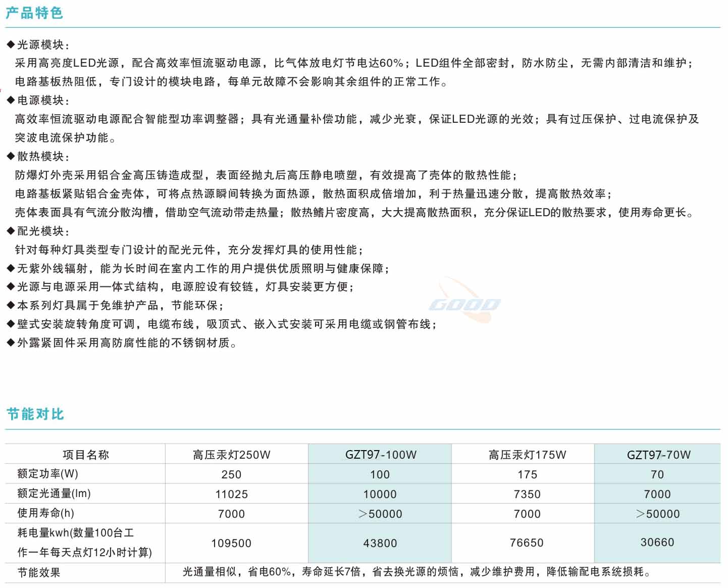The width and height of the screenshot is (728, 588).
Task: Select the 散热模块 bullet heading
Action: [38, 157]
